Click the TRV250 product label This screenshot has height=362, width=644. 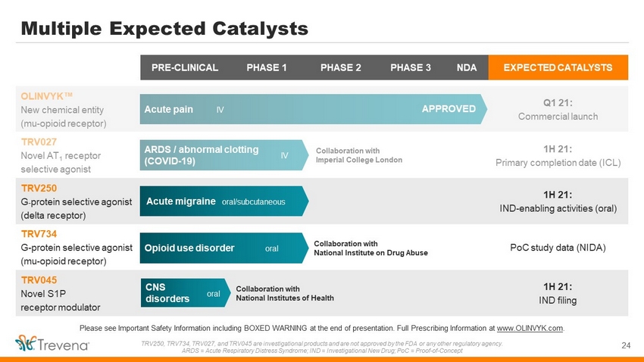[39, 189]
